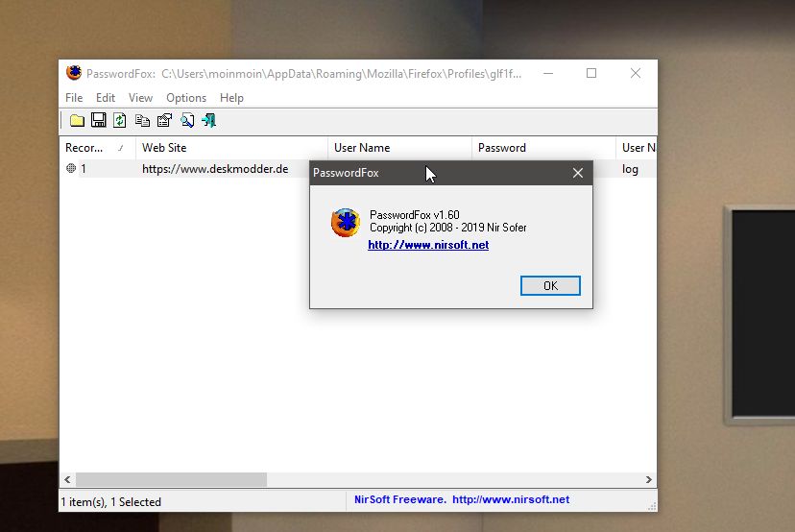Click the copyright Nir Sofer text
The width and height of the screenshot is (795, 532).
[447, 228]
